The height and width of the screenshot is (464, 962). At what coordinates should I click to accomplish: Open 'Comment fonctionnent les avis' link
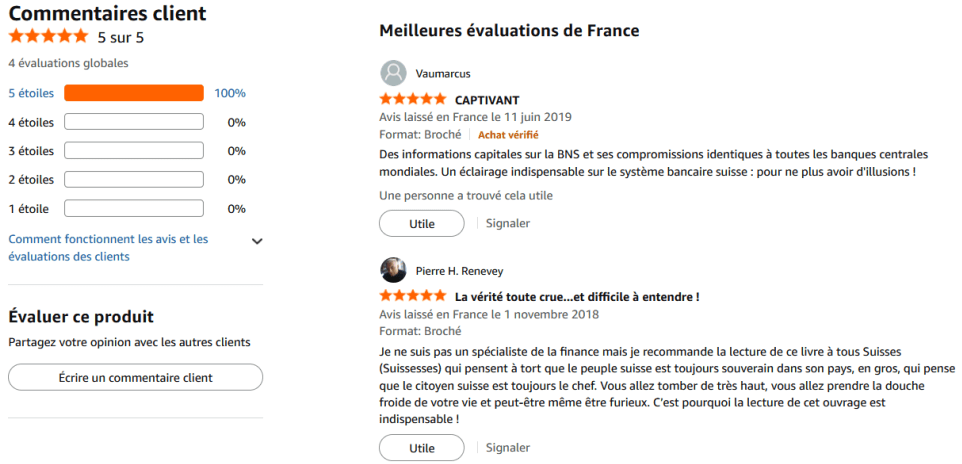click(108, 248)
